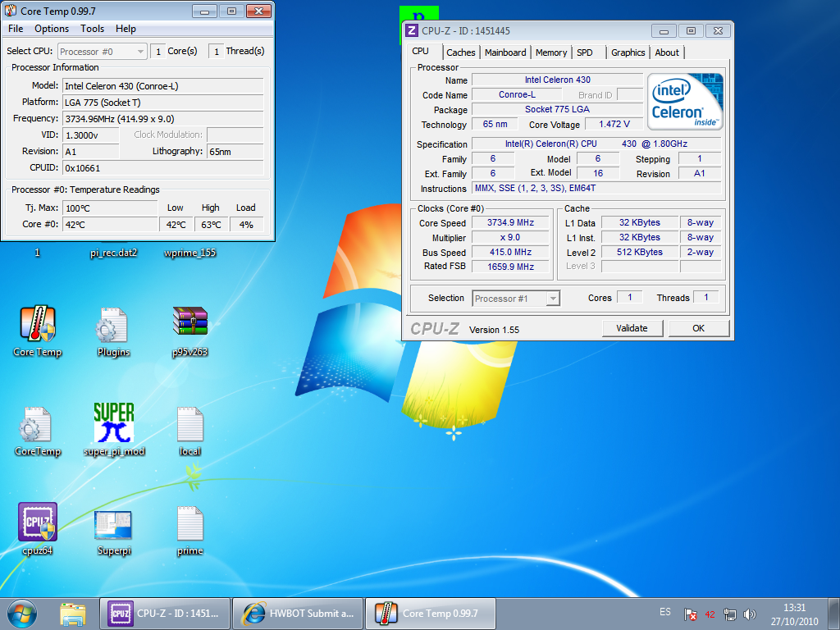Click the Core Temp CPUID field
The image size is (840, 630).
pos(163,168)
